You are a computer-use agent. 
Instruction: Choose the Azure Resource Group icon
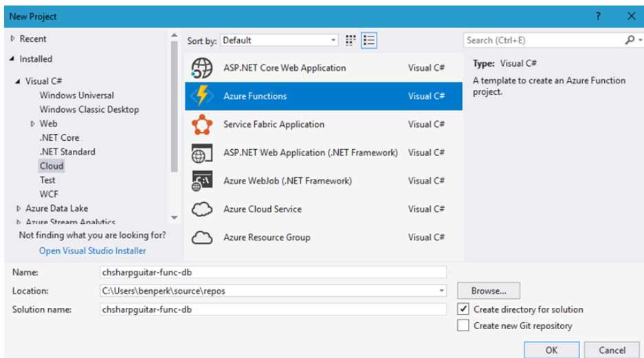[201, 238]
